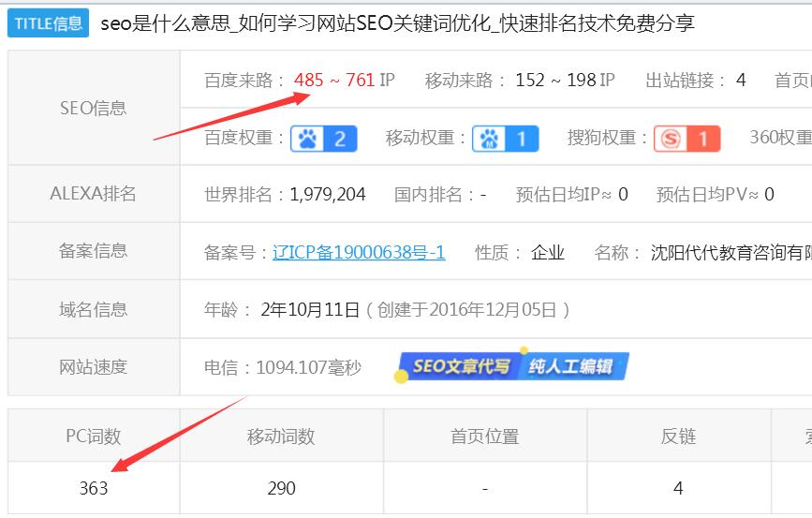Click the 网站速度 row header

(x=94, y=367)
